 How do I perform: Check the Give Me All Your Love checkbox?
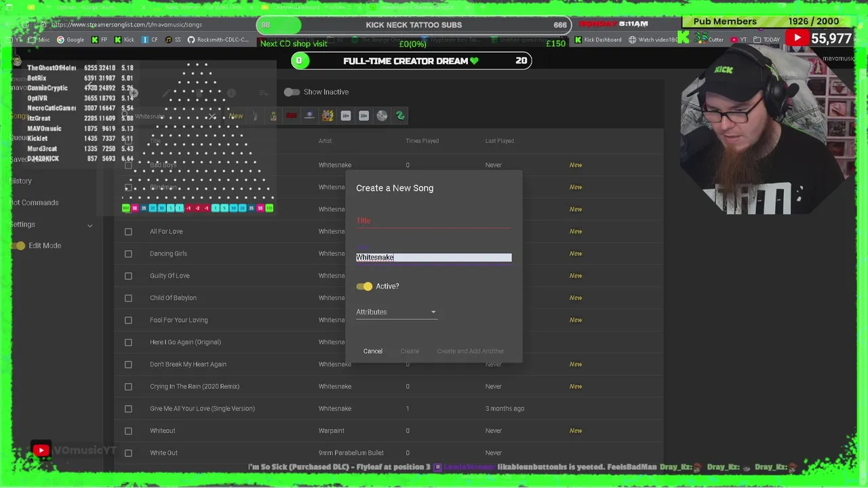(128, 409)
